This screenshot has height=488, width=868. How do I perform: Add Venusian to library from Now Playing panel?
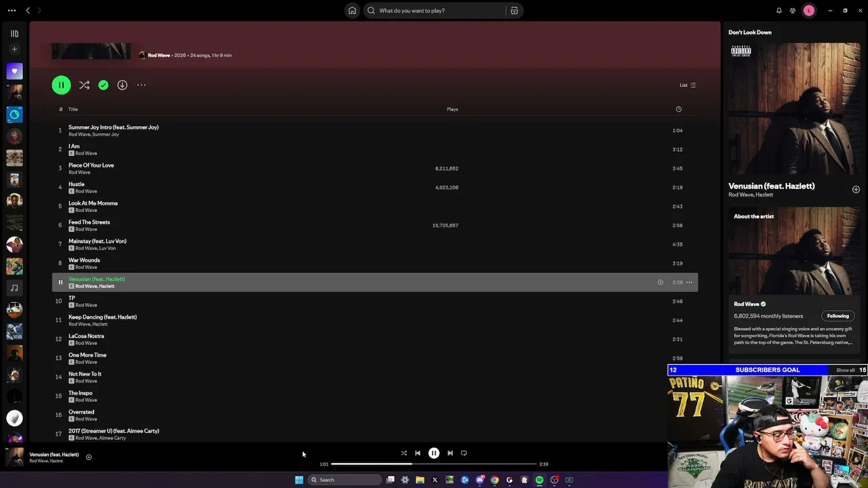856,190
